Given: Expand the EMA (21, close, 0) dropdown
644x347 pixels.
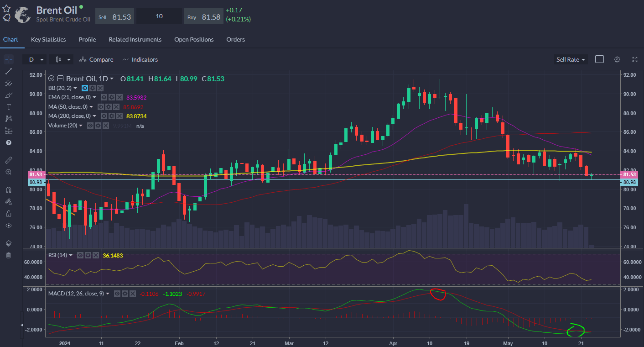Looking at the screenshot, I should pos(94,97).
